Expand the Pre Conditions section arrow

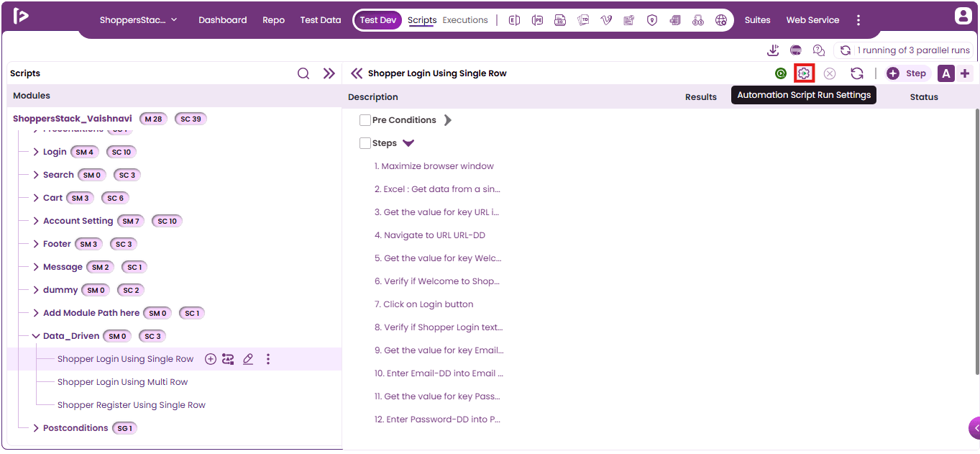[x=448, y=120]
